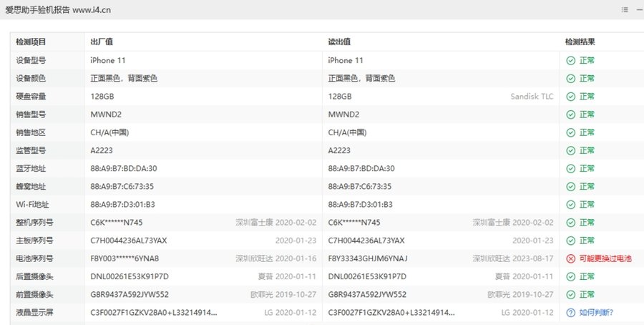The height and width of the screenshot is (325, 644).
Task: Click factory Wi-Fi地址 value 88:A9:B7:D3:01:B3
Action: click(122, 205)
